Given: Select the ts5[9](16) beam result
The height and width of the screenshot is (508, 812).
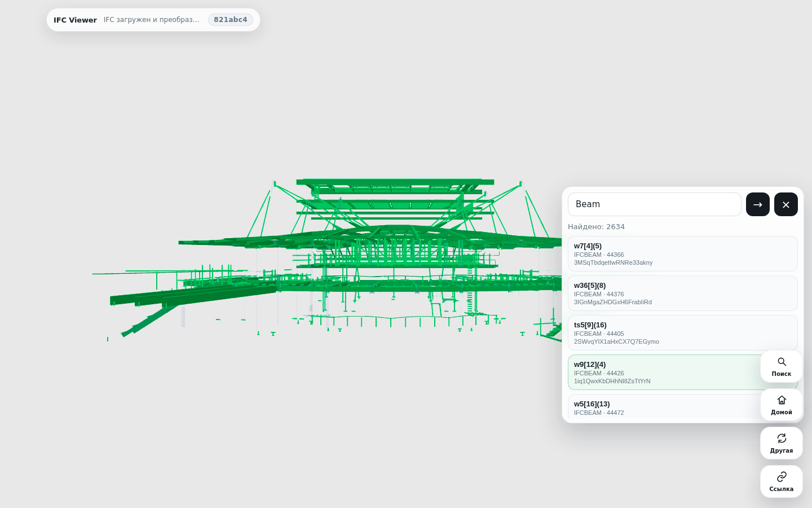Looking at the screenshot, I should click(682, 333).
